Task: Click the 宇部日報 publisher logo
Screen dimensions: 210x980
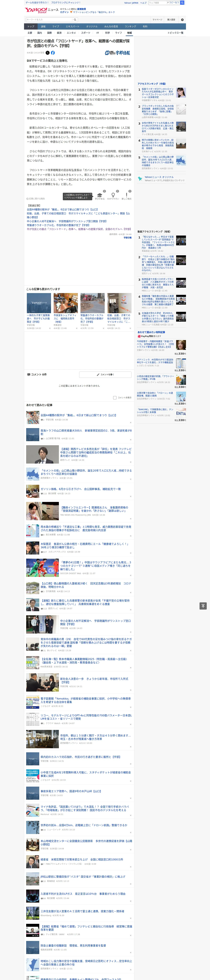Action: [117, 53]
